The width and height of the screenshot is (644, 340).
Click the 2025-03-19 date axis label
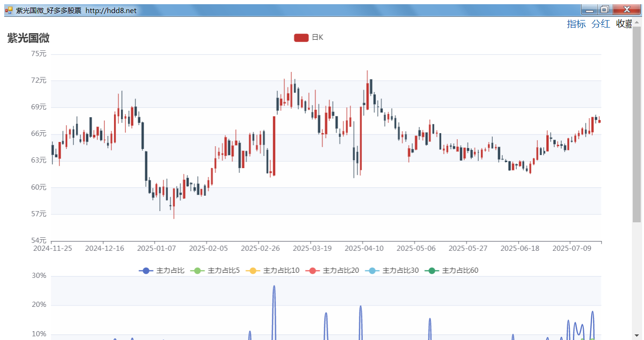[x=312, y=248]
